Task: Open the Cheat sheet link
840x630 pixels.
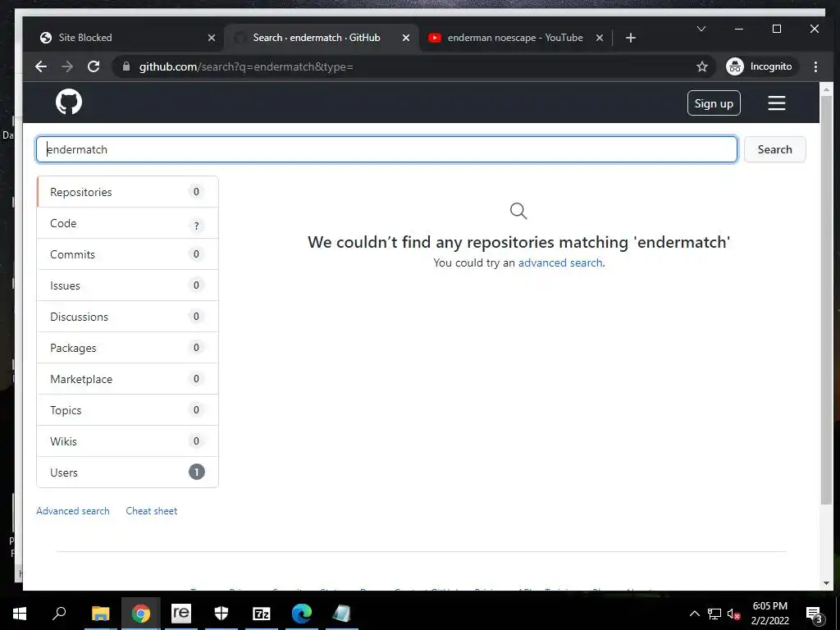Action: click(152, 511)
